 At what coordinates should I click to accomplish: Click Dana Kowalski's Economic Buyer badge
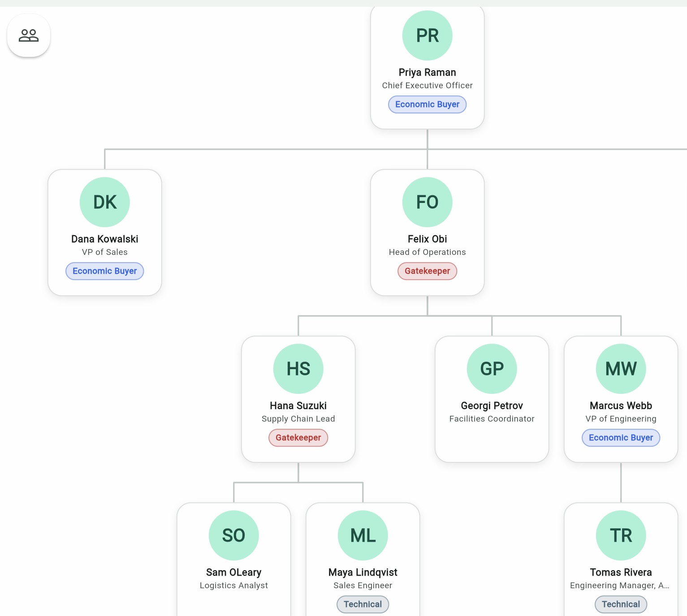pos(105,271)
